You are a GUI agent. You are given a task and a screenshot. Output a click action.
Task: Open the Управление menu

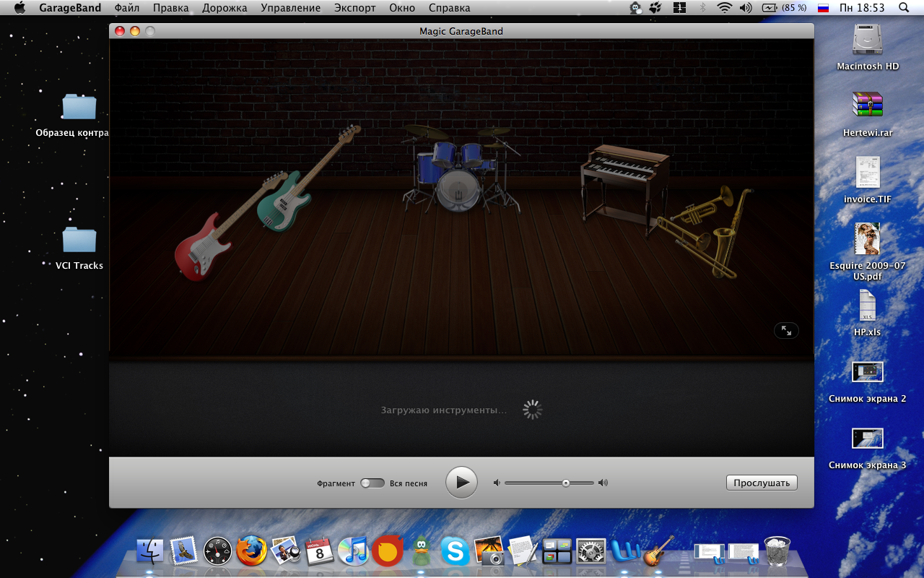point(290,8)
